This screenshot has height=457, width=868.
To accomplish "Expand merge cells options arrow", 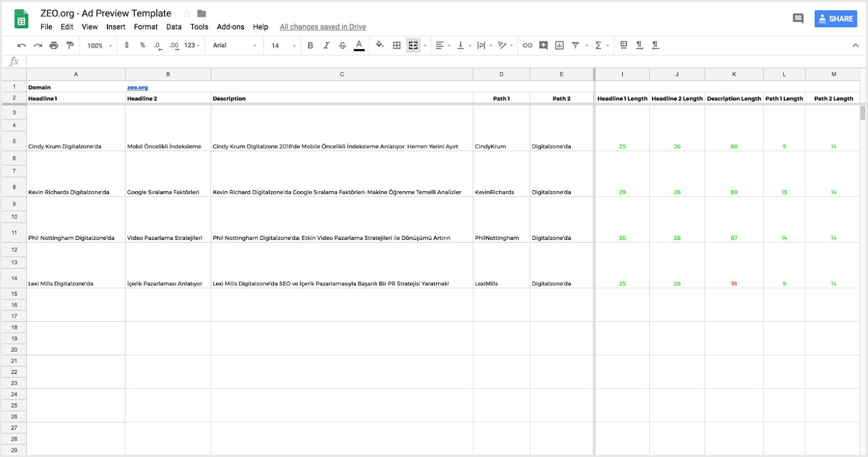I will pos(425,46).
